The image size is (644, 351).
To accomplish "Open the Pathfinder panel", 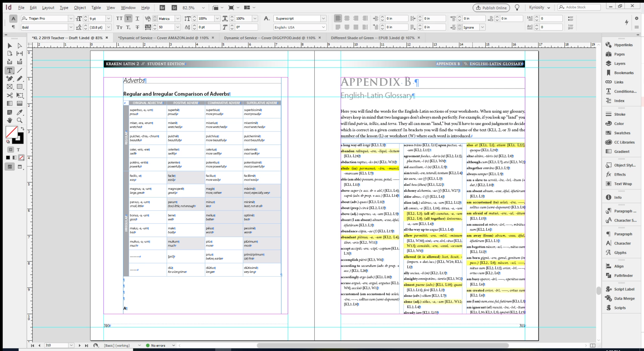I will coord(623,276).
